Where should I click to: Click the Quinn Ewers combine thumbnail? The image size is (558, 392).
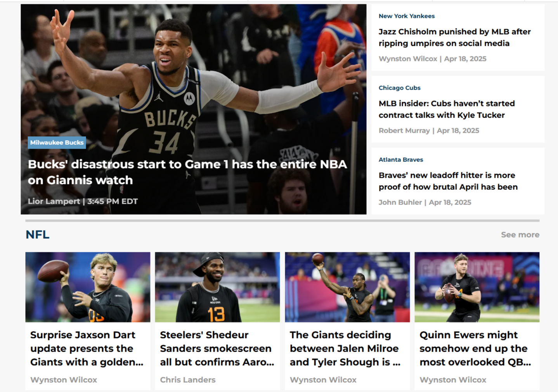[477, 287]
